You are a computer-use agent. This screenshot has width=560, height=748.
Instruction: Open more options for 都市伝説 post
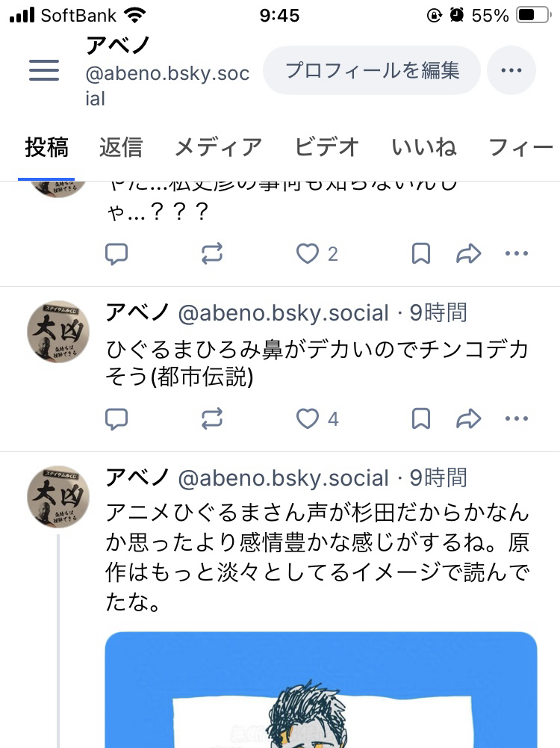click(x=516, y=419)
